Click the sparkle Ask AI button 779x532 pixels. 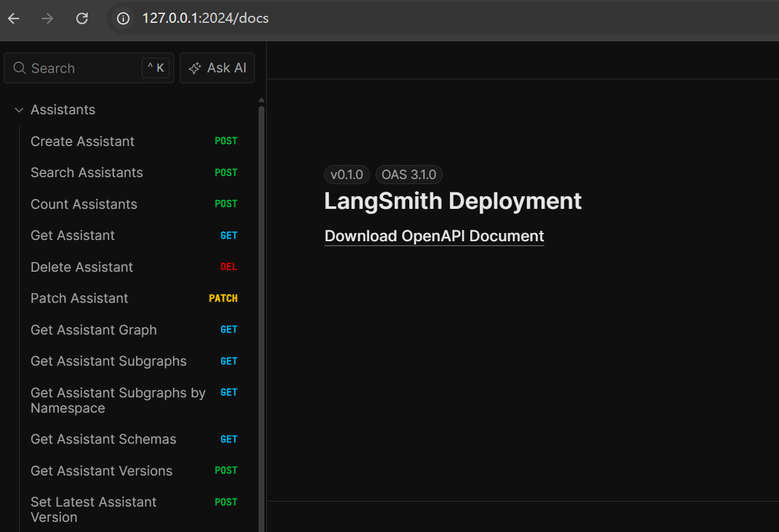[217, 68]
